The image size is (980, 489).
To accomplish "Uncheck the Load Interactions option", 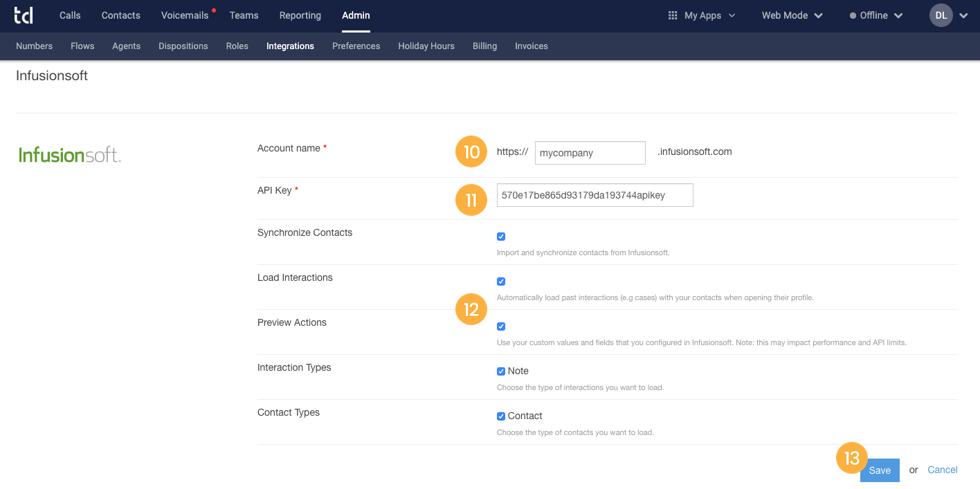I will pos(500,281).
